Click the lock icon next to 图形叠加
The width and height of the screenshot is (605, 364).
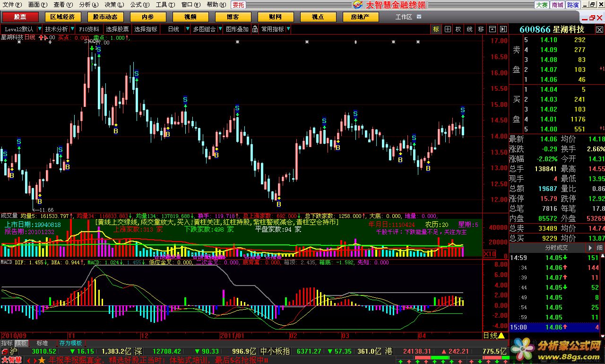255,29
